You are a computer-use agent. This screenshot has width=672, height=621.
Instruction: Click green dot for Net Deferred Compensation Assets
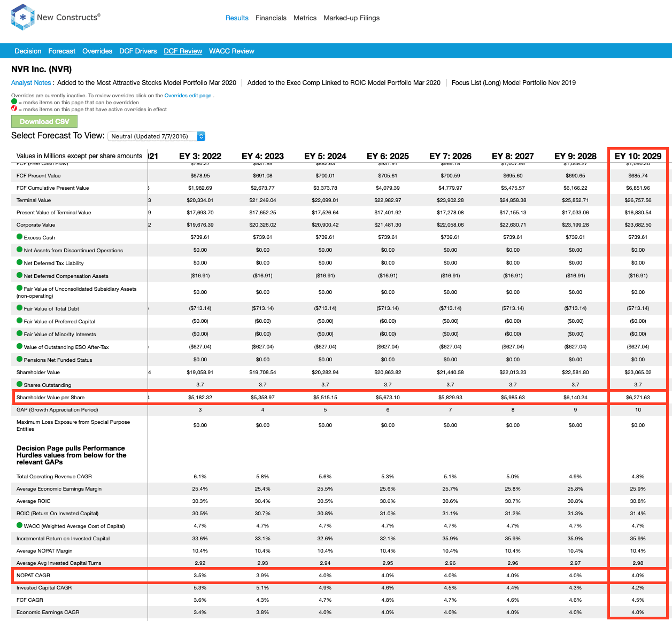20,275
